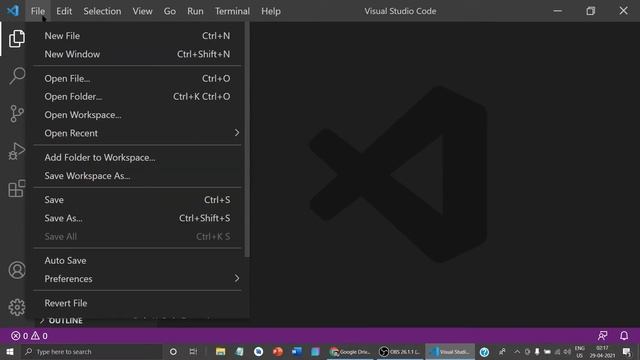Screen dimensions: 640x360
Task: Open the Help menu
Action: (271, 11)
